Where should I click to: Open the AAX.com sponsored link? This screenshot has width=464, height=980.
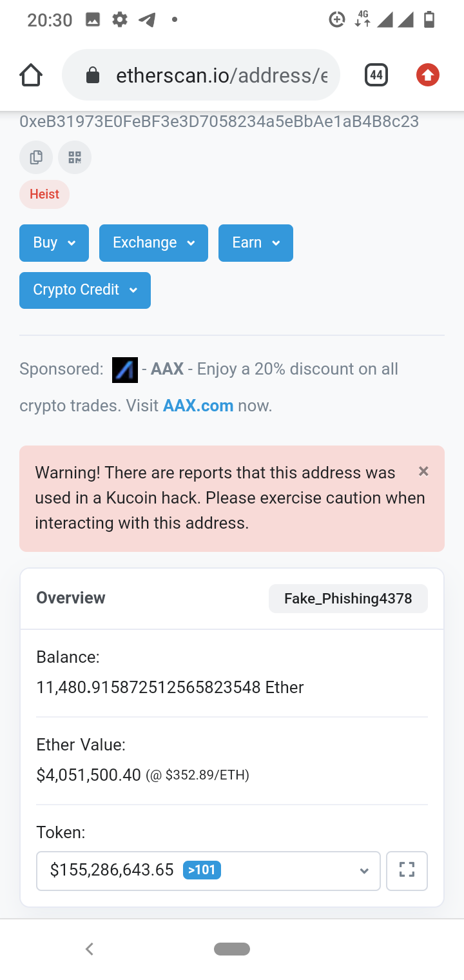point(198,406)
